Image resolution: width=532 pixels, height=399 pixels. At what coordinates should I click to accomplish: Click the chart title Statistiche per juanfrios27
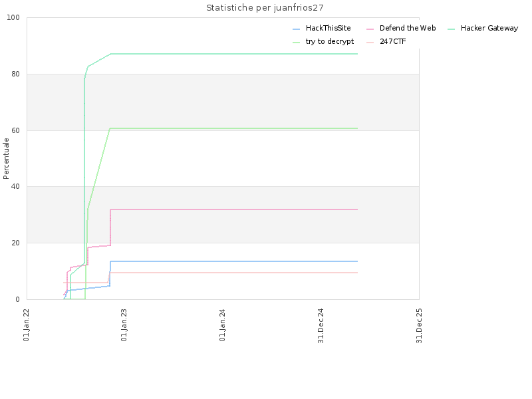point(265,8)
